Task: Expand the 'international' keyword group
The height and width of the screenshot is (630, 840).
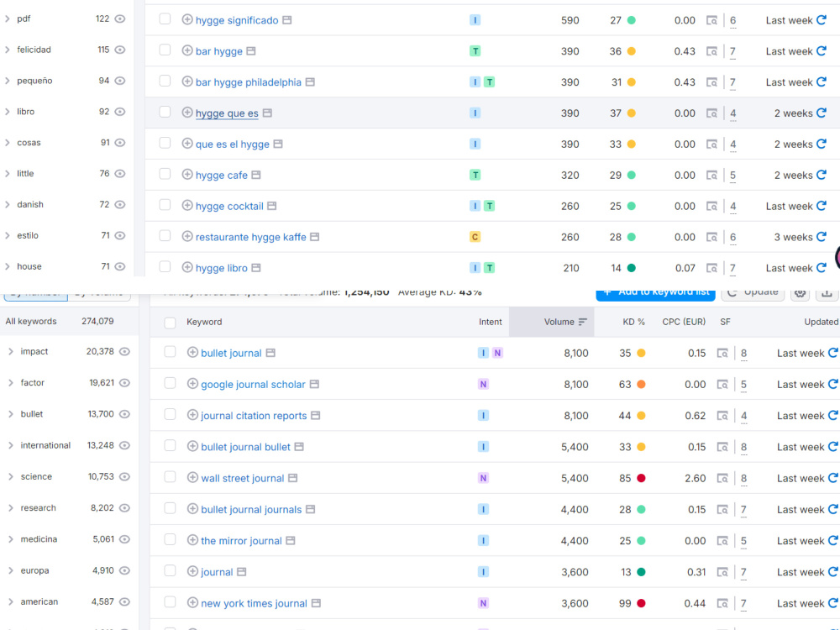Action: point(10,445)
